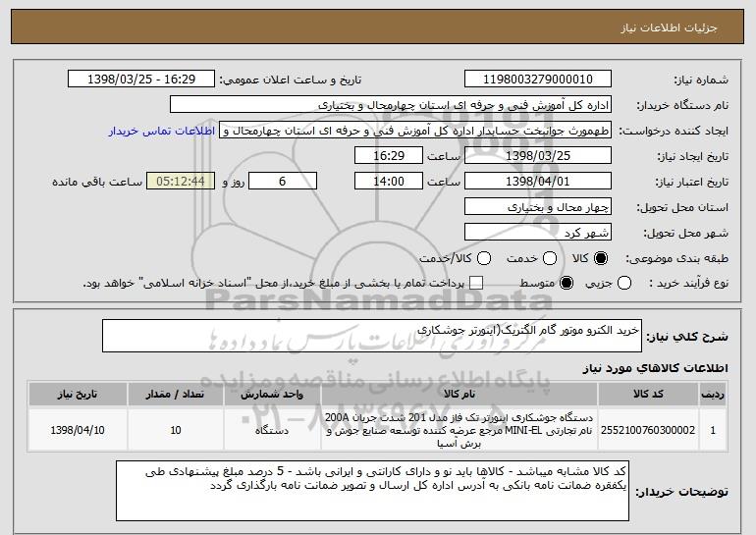Click the remaining time counter 05:12:44
Screen dimensions: 756x535
(x=181, y=182)
